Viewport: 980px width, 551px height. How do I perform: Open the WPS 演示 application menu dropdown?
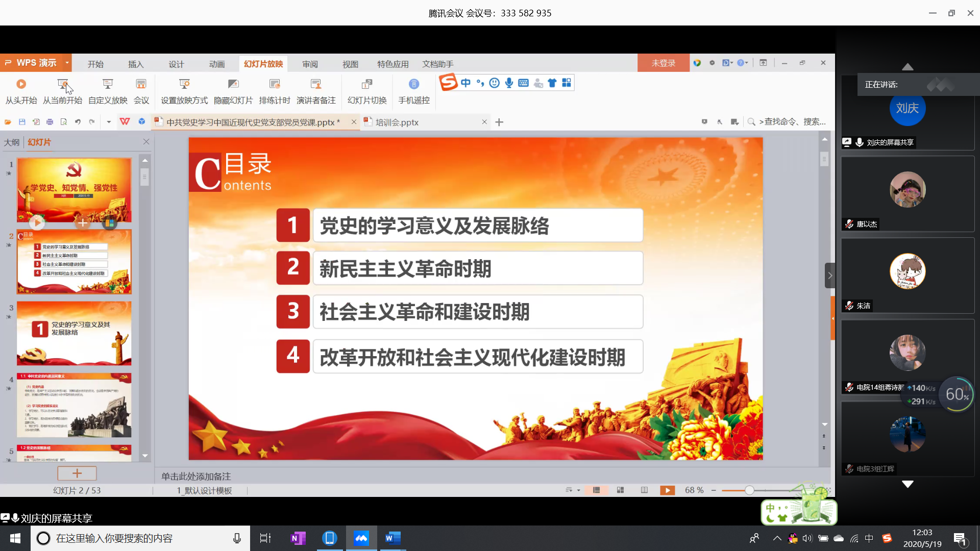point(67,63)
